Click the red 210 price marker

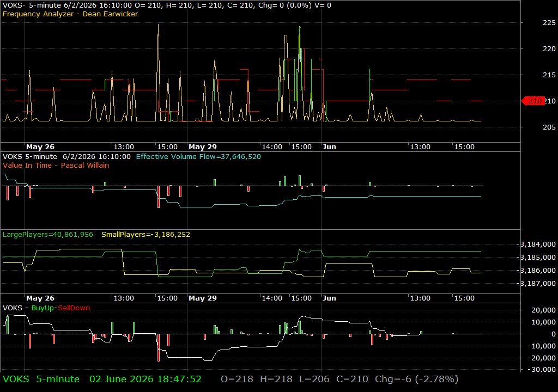(533, 101)
